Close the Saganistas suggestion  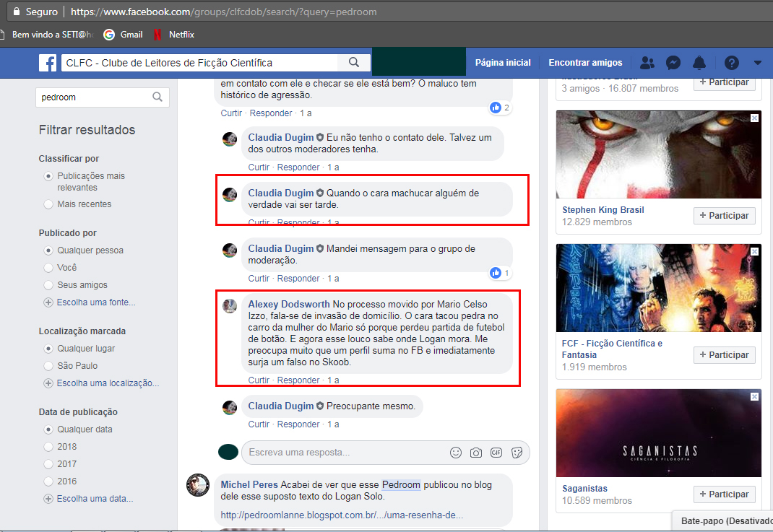[755, 396]
